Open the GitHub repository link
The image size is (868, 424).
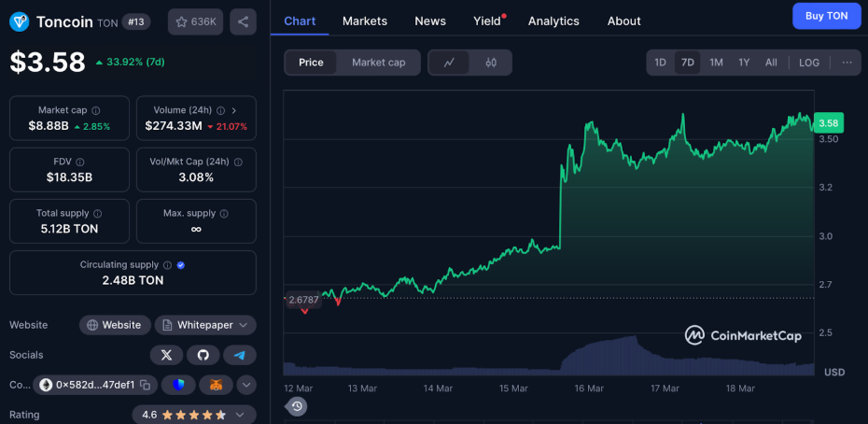[203, 355]
